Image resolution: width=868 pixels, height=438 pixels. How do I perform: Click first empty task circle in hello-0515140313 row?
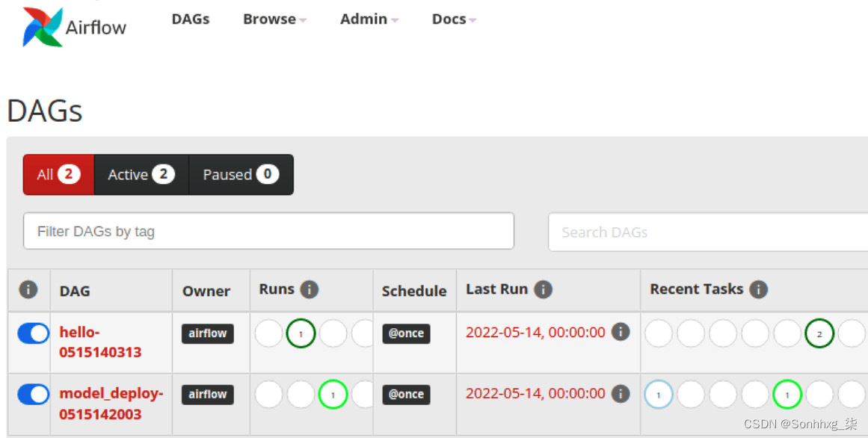click(x=658, y=333)
